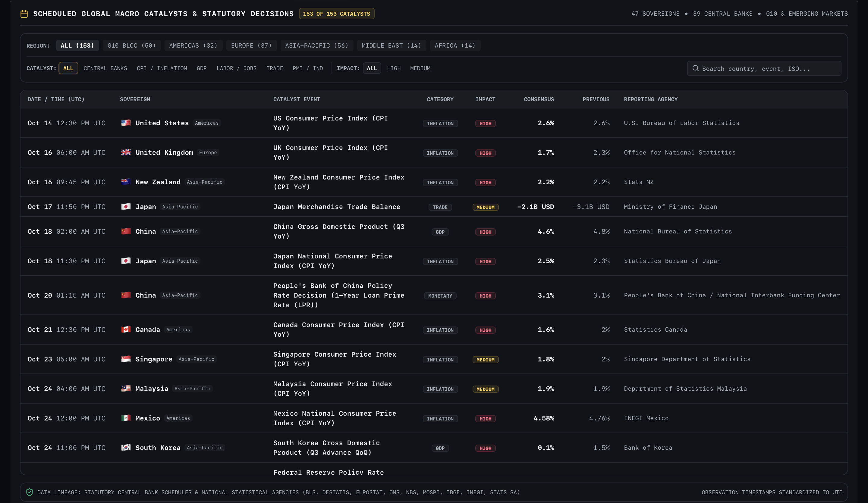Click the DATE / TIME (UTC) column header
Screen dimensions: 868x503
[56, 99]
